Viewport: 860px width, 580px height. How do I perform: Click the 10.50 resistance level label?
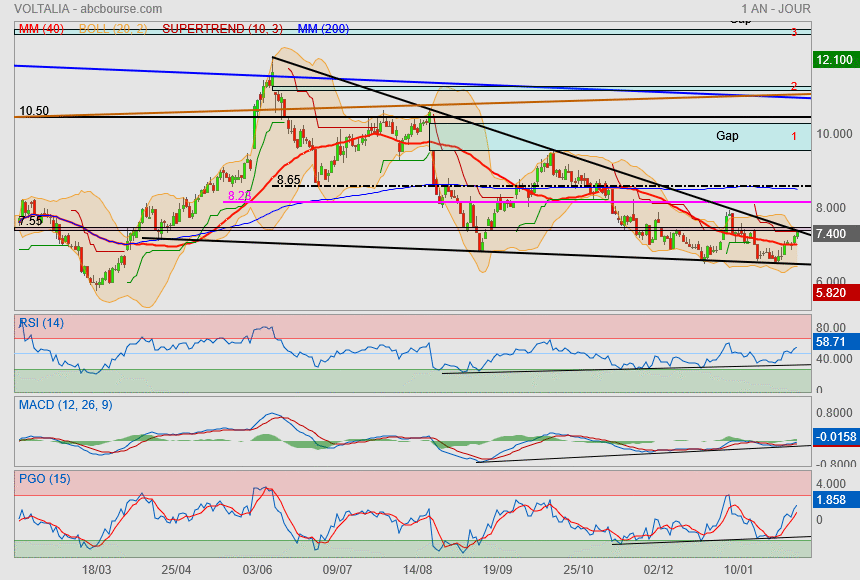click(34, 111)
